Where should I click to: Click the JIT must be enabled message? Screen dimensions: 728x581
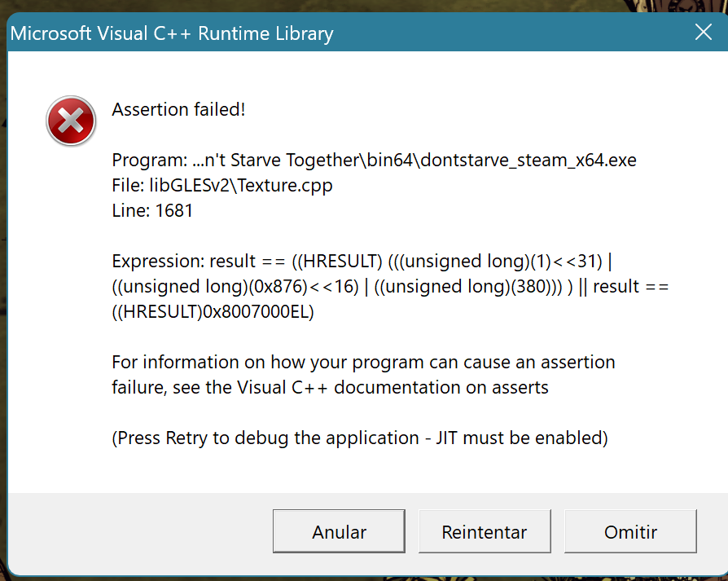(359, 438)
